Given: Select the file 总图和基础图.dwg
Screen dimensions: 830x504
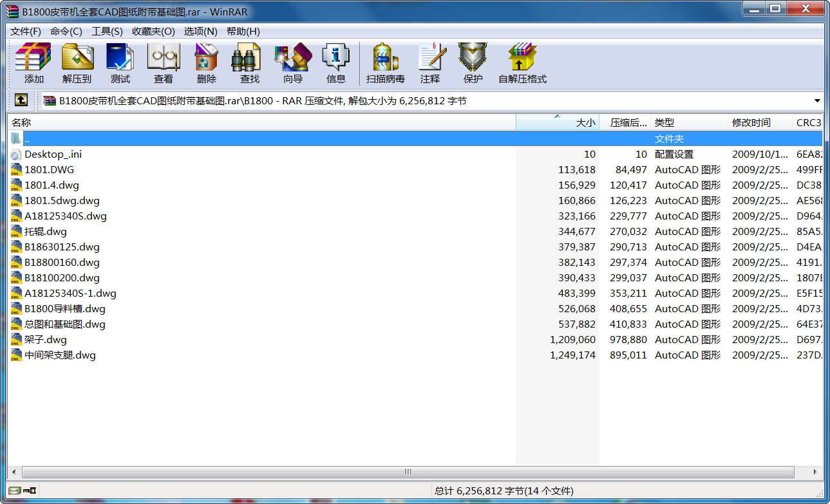Looking at the screenshot, I should tap(64, 324).
